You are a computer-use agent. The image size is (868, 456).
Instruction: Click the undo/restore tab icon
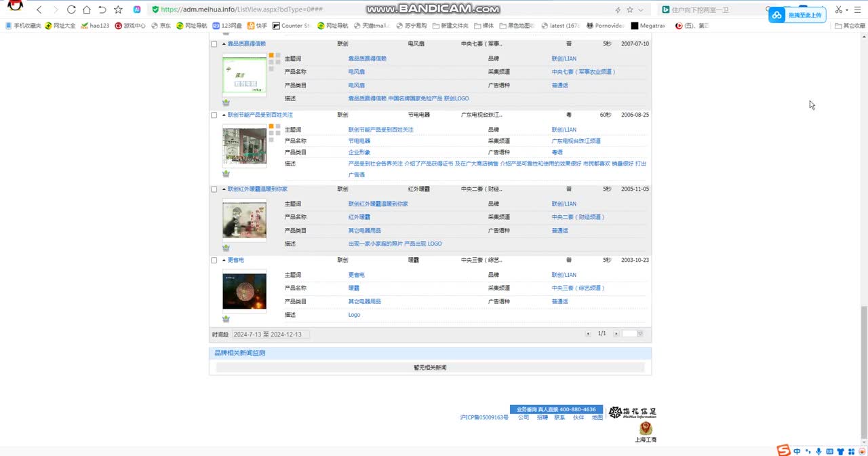(102, 9)
